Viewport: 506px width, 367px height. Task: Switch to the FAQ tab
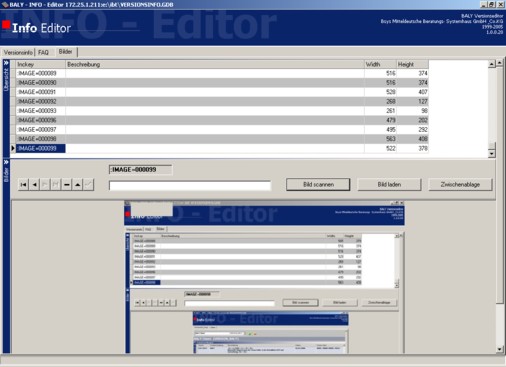(x=43, y=53)
